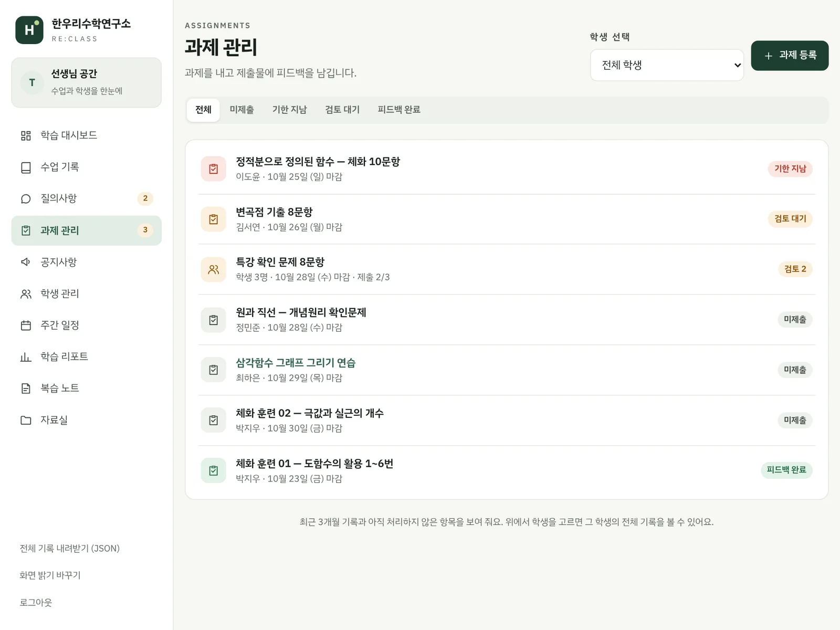Click the 복습 노트 document icon

tap(26, 388)
